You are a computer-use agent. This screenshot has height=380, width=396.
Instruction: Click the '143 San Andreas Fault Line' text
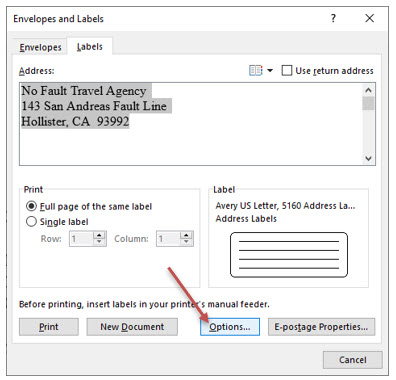[94, 106]
